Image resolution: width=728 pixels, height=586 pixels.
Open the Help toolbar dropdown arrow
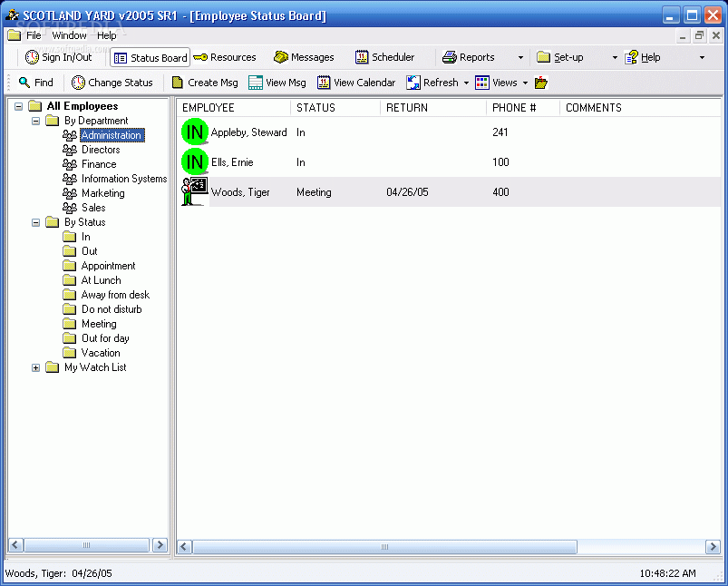[x=702, y=58]
